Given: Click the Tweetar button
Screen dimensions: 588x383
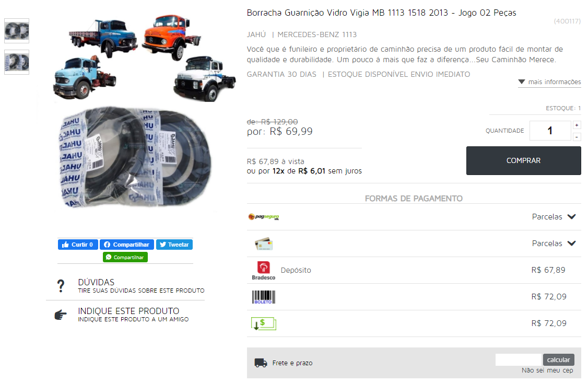Looking at the screenshot, I should [x=174, y=245].
